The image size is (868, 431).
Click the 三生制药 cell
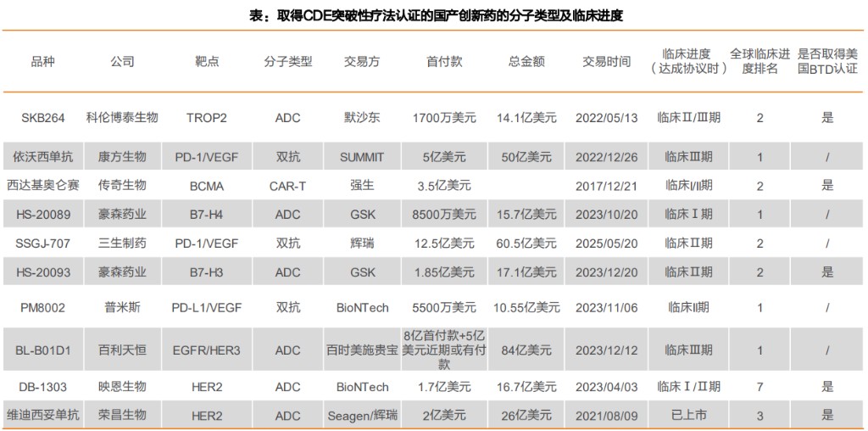pos(122,243)
